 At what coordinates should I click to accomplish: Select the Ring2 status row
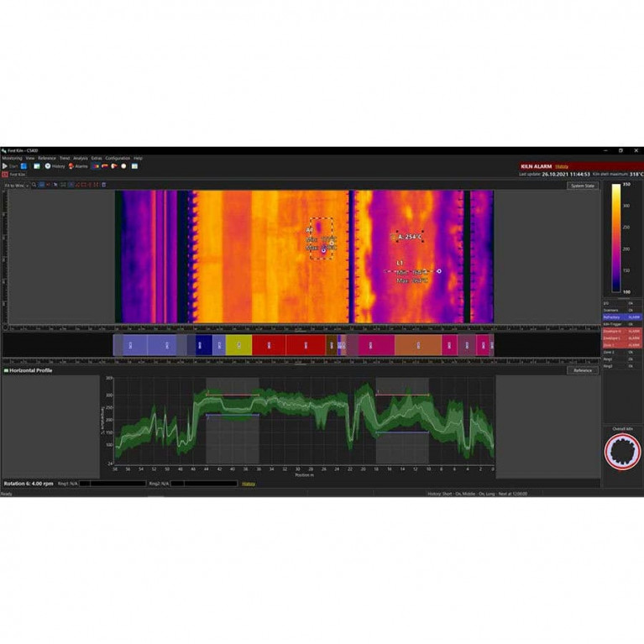tap(622, 366)
